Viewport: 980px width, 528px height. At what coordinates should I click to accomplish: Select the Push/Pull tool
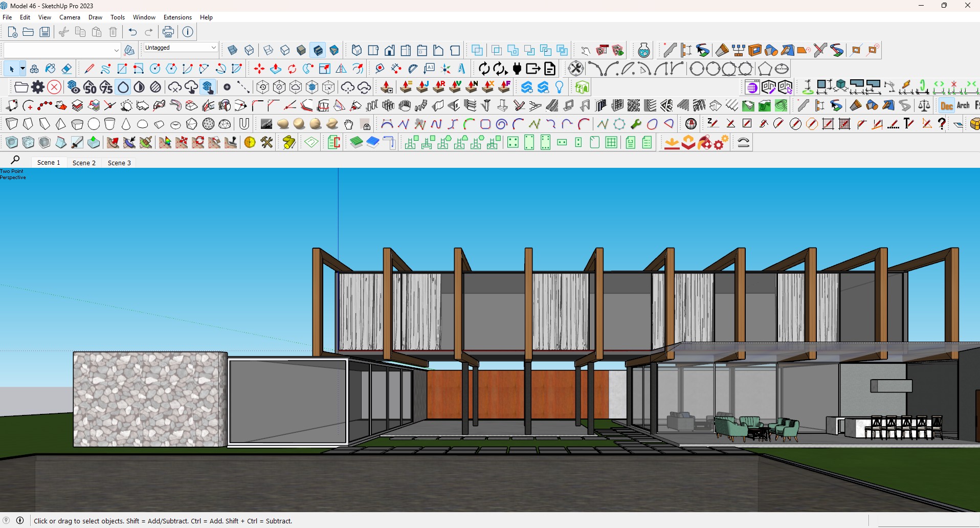click(276, 69)
